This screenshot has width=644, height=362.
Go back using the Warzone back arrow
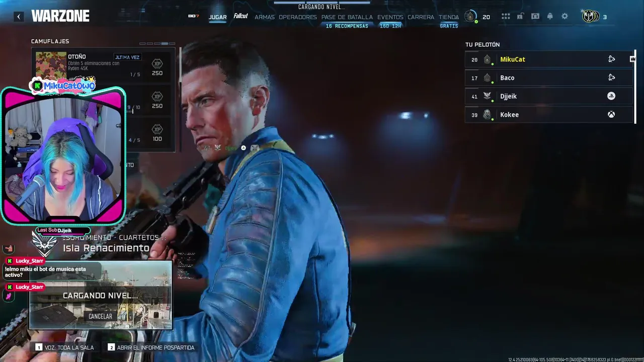[19, 17]
